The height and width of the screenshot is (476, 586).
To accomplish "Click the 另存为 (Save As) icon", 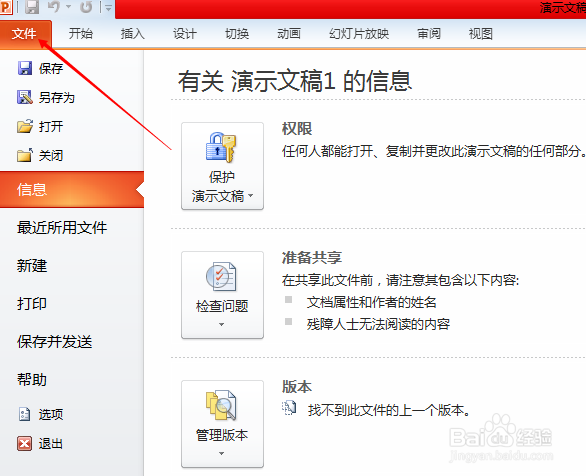I will (25, 97).
